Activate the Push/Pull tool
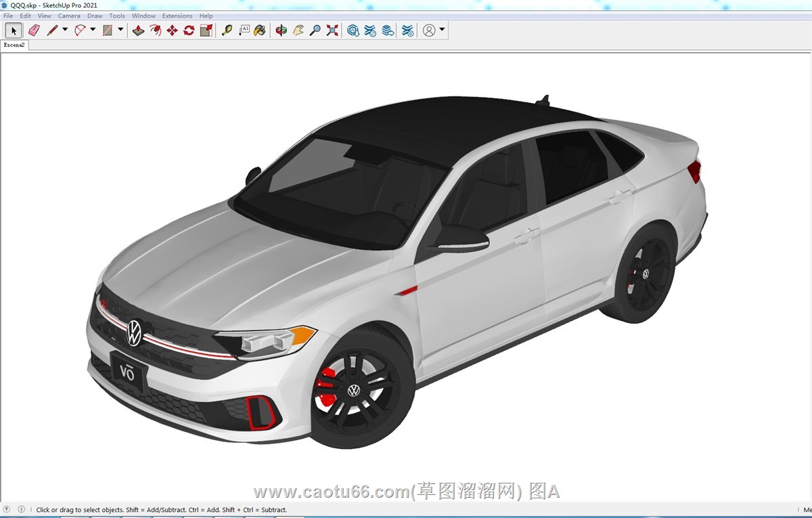This screenshot has width=812, height=518. [138, 30]
